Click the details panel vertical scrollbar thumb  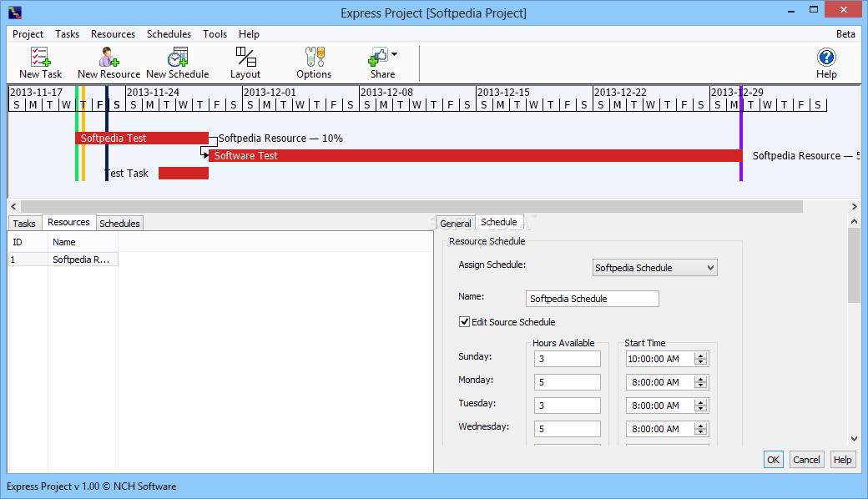854,265
